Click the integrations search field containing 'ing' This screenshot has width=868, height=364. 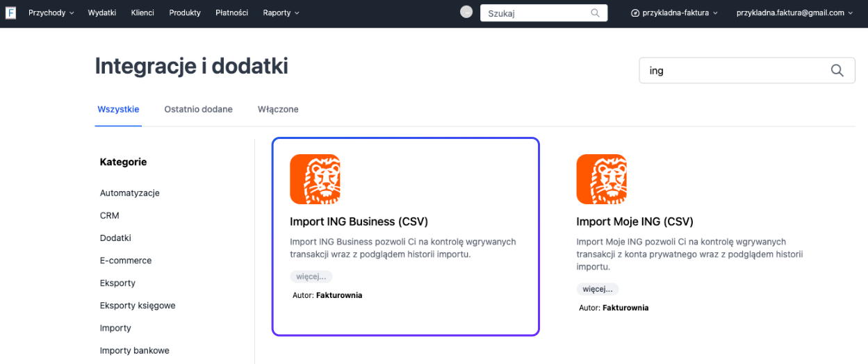747,70
